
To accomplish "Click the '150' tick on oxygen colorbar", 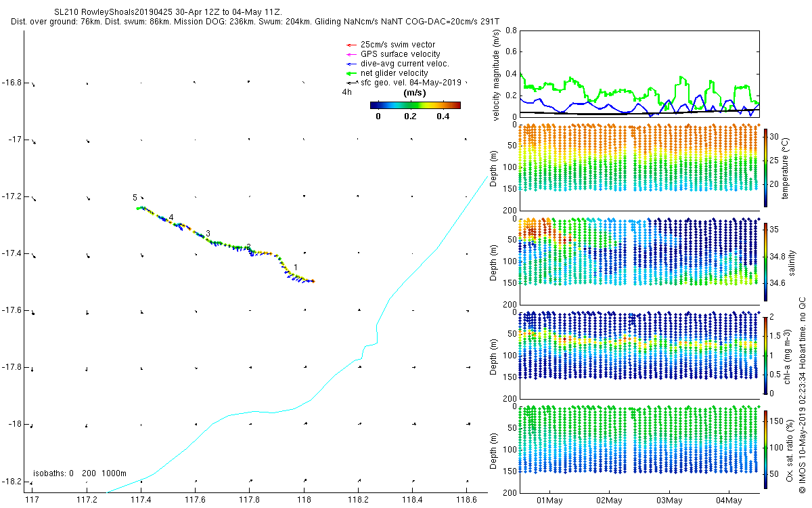I will [x=777, y=421].
